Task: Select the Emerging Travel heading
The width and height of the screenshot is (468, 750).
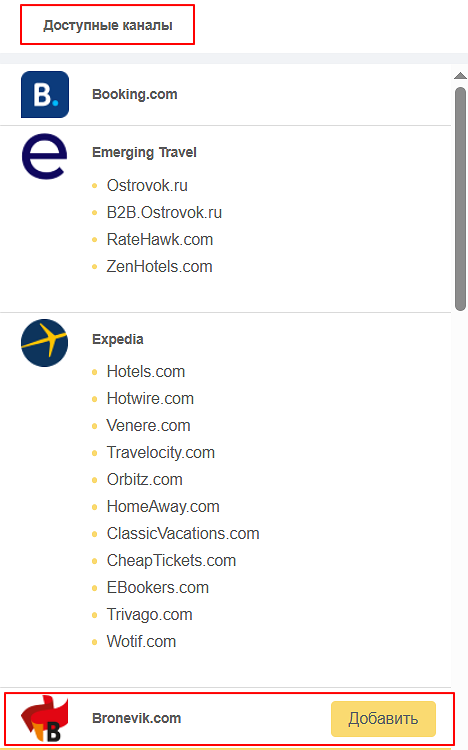Action: [x=144, y=152]
